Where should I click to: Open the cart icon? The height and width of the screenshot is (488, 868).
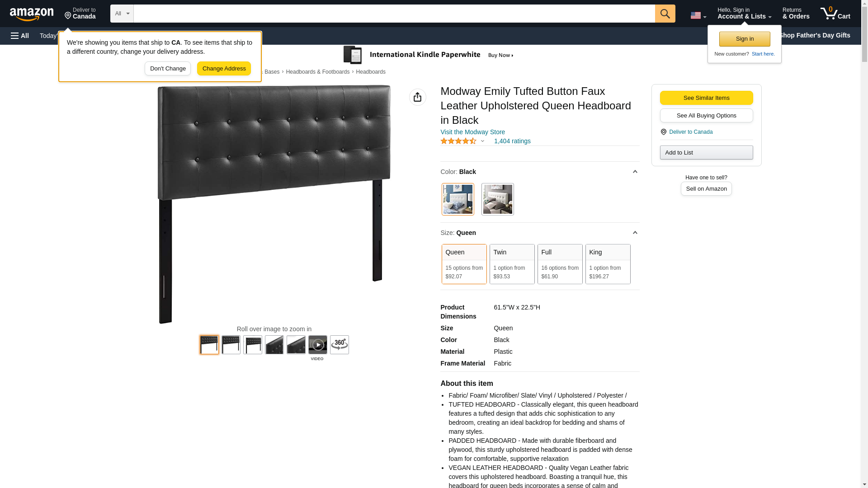click(835, 14)
